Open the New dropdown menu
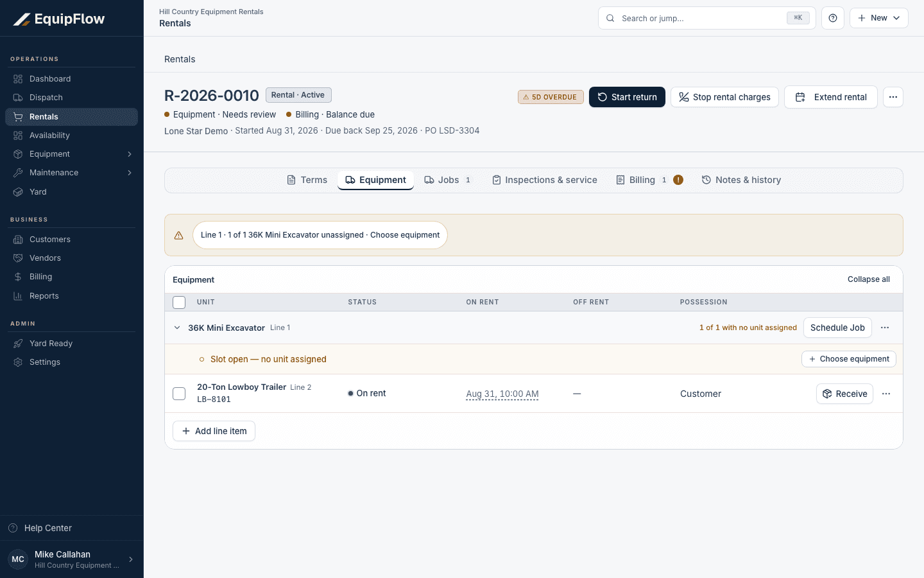The width and height of the screenshot is (924, 578). [879, 18]
